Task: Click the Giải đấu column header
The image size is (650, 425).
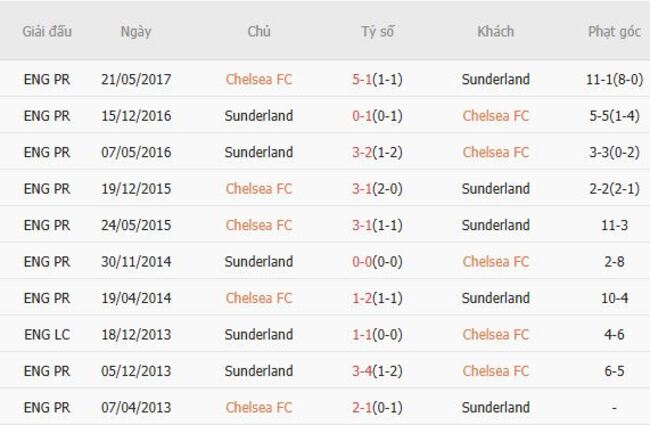Action: (47, 31)
